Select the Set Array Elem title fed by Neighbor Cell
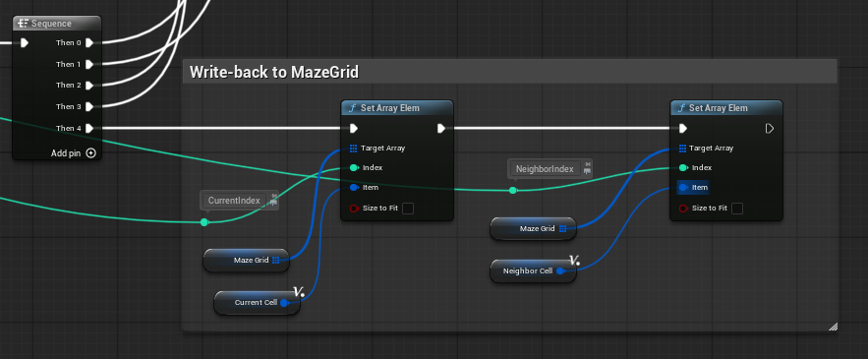868x359 pixels. (x=719, y=108)
